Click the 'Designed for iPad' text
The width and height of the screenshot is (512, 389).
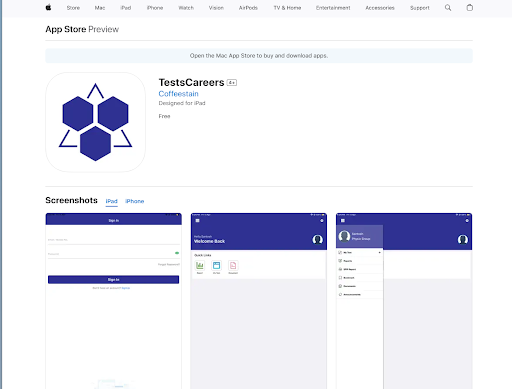[x=182, y=103]
